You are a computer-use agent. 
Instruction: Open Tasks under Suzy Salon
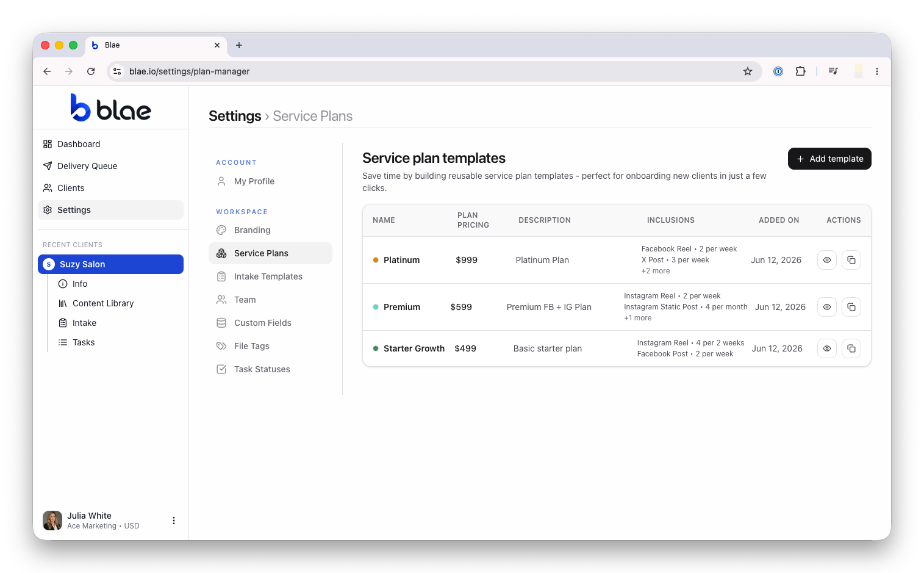pos(76,342)
